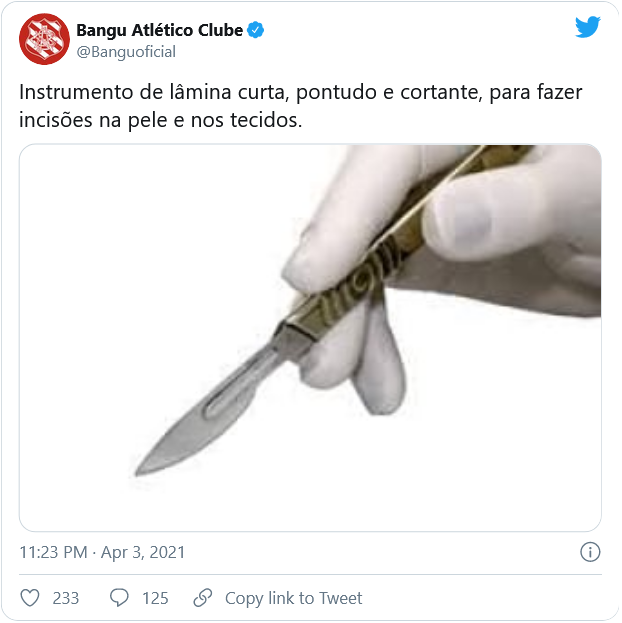Click the 125 replies count
Screen dimensions: 622x623
[155, 598]
